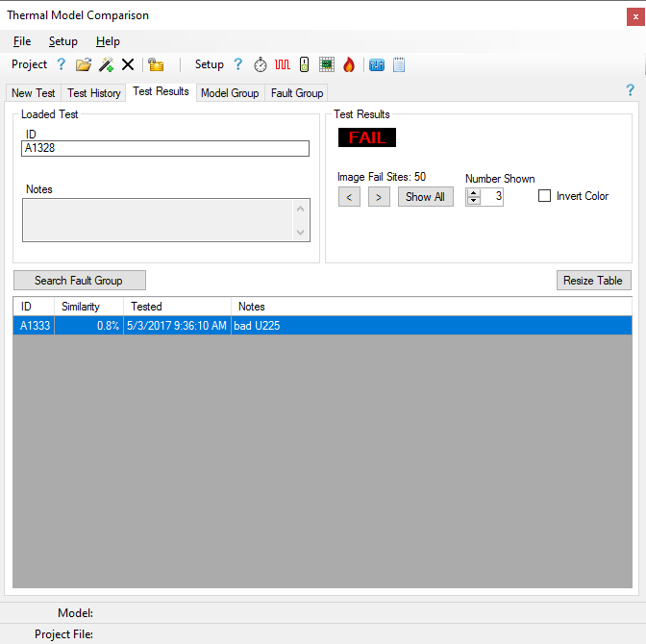Open the blue sliders settings icon
The image size is (646, 644).
(x=377, y=64)
